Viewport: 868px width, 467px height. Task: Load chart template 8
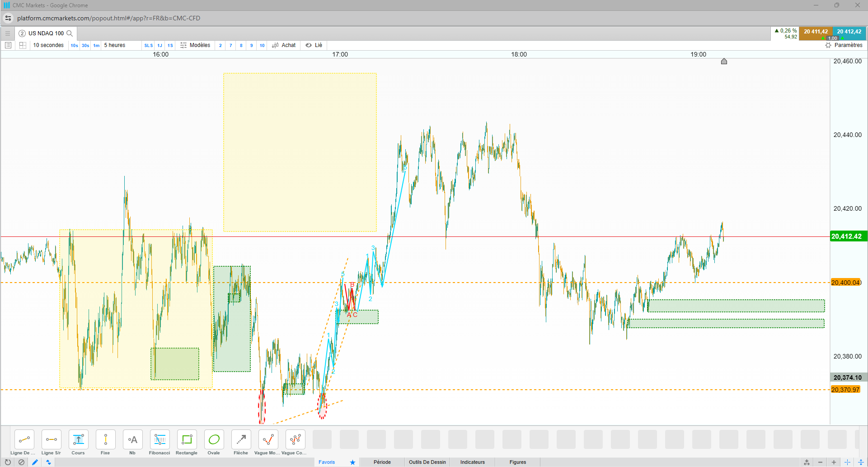point(241,46)
